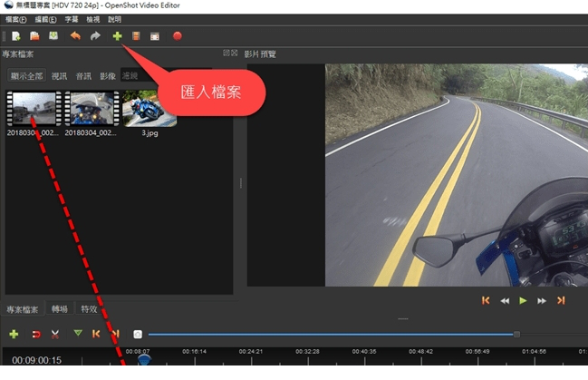
Task: Click the Fullscreen toolbar icon
Action: [x=155, y=36]
